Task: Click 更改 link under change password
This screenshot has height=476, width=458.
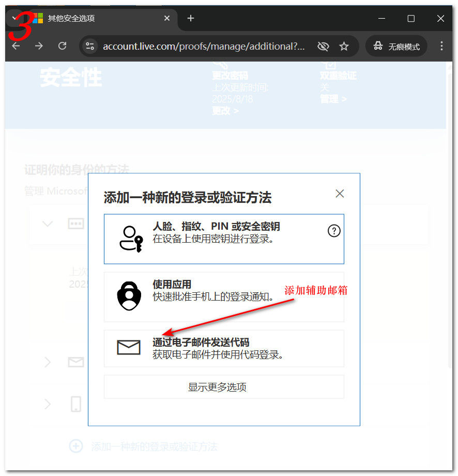Action: coord(225,111)
